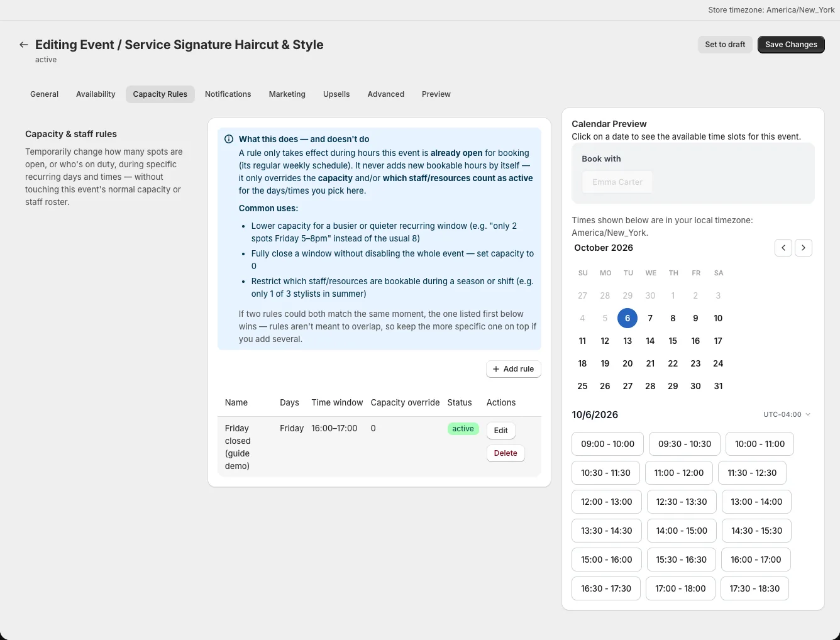This screenshot has width=840, height=640.
Task: Show next month in calendar preview
Action: pos(804,248)
